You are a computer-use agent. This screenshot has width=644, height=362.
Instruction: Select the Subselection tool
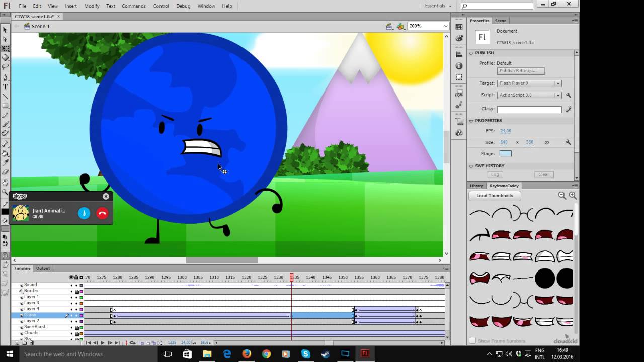(5, 39)
